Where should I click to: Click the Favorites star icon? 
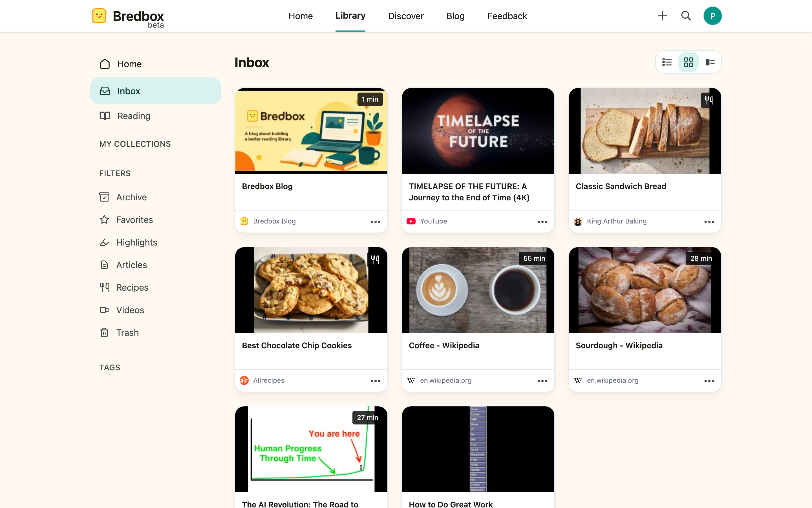[x=104, y=220]
